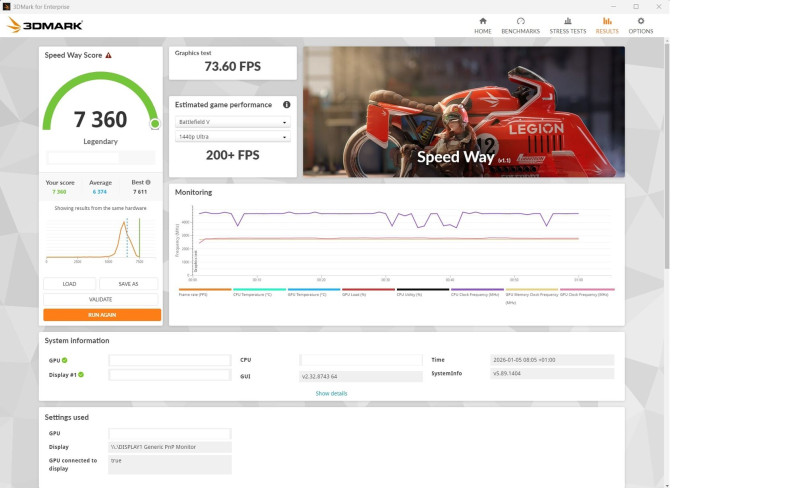Click the 3DMark logo
Image resolution: width=800 pixels, height=488 pixels.
pos(44,25)
